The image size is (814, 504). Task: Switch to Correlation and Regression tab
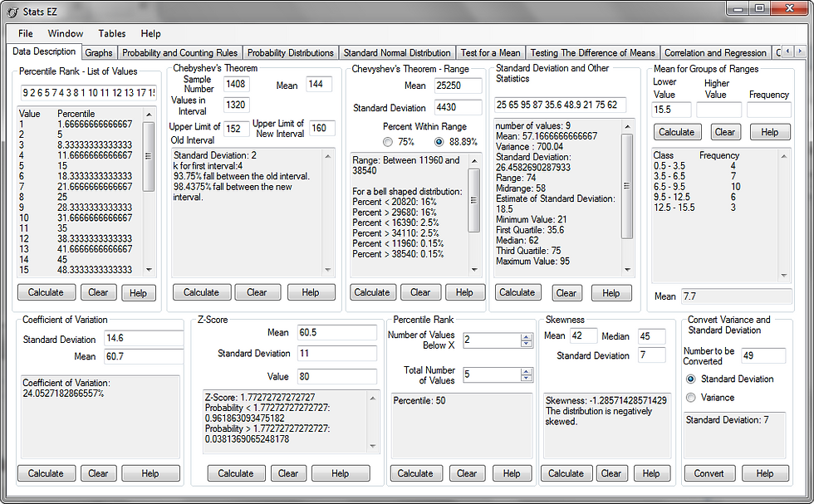tap(715, 53)
